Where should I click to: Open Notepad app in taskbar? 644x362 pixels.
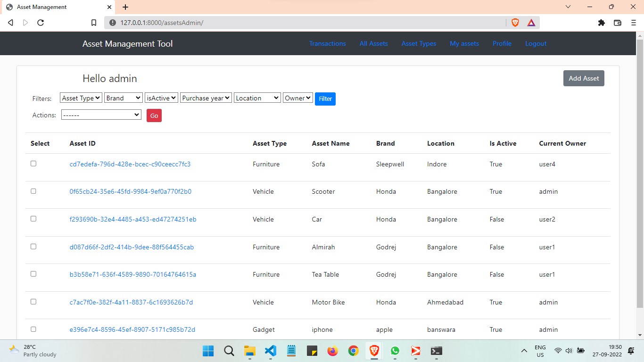(291, 351)
